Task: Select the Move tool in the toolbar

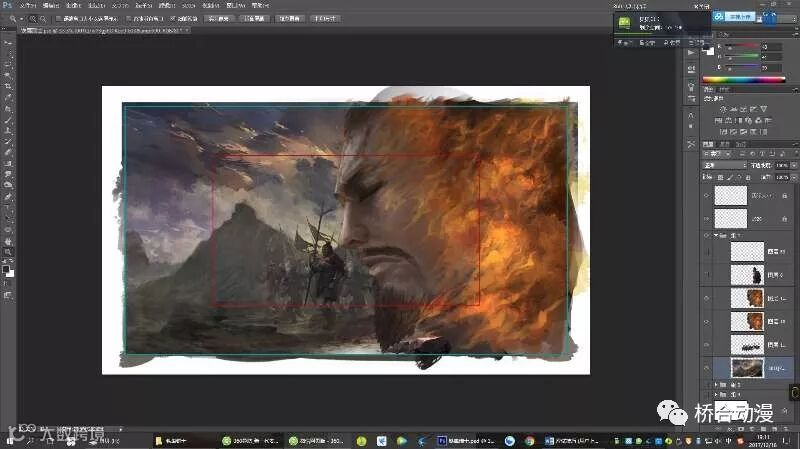Action: pyautogui.click(x=8, y=43)
